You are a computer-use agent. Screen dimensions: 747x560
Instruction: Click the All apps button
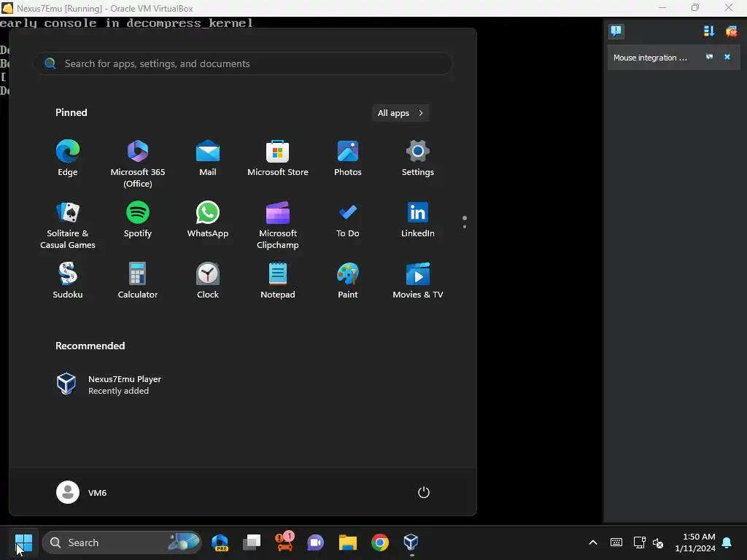click(x=400, y=113)
